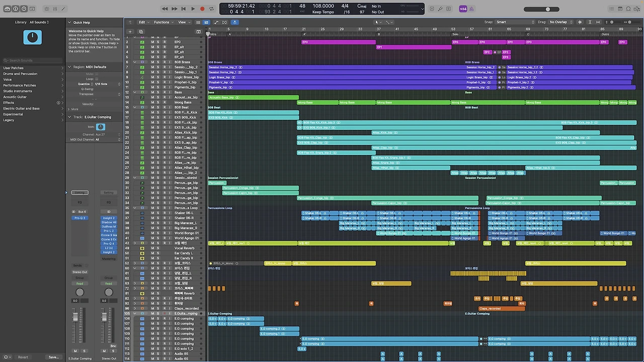Screen dimensions: 644x362
Task: Toggle the Show Automation button
Action: 216,22
